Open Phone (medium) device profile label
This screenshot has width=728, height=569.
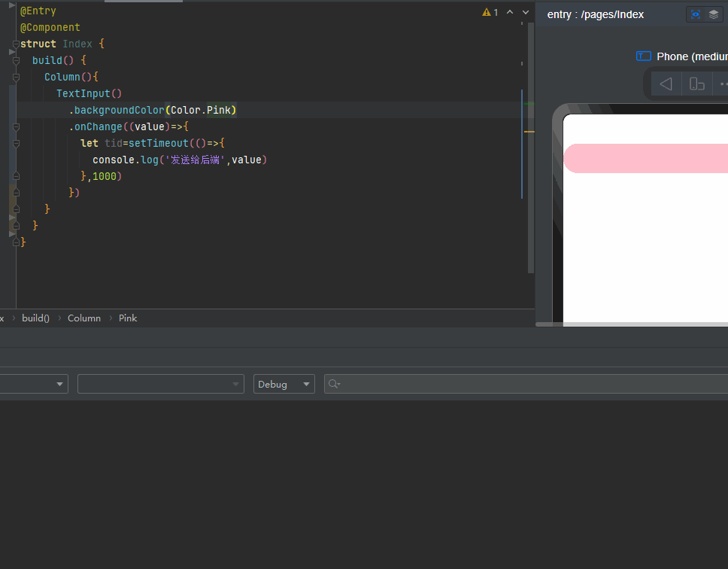tap(692, 56)
